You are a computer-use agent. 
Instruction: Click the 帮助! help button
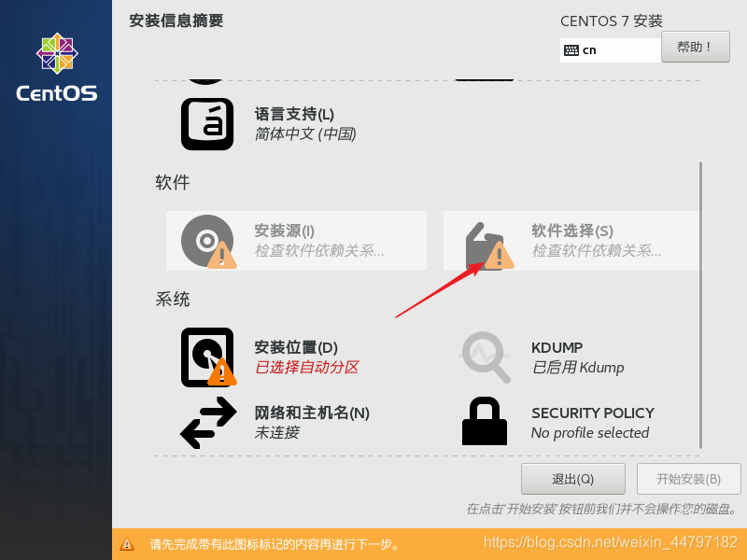tap(695, 47)
